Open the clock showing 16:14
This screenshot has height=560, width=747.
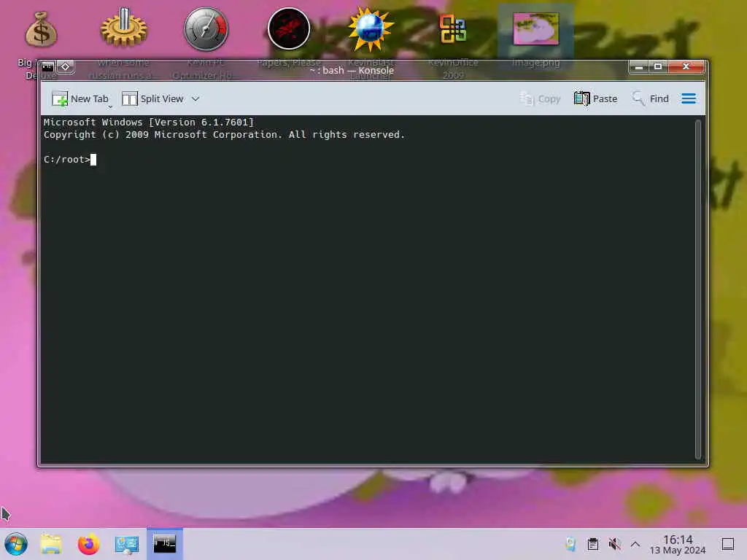pyautogui.click(x=678, y=544)
